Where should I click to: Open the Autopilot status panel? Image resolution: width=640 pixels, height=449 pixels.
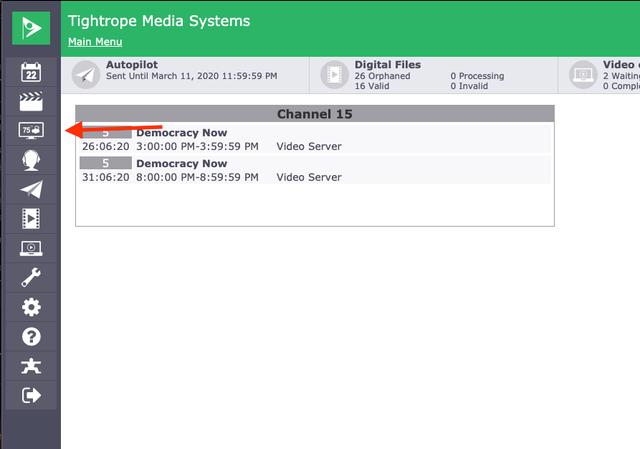coord(185,75)
